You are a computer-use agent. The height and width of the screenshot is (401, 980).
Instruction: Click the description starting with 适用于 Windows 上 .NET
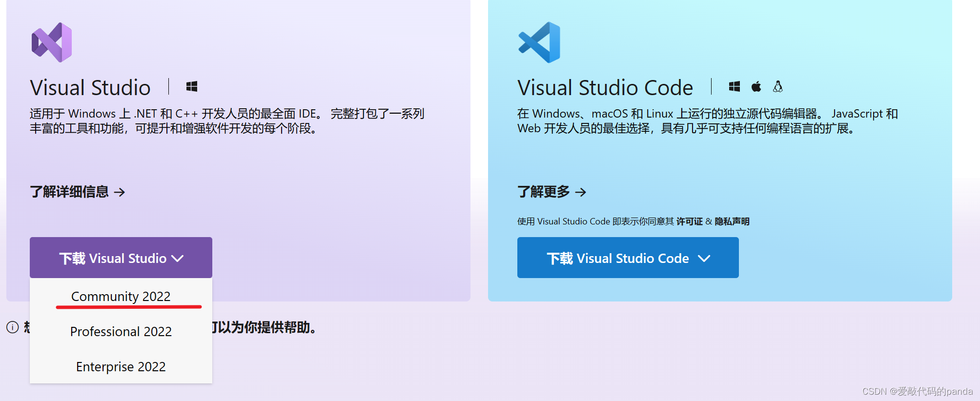pos(227,121)
